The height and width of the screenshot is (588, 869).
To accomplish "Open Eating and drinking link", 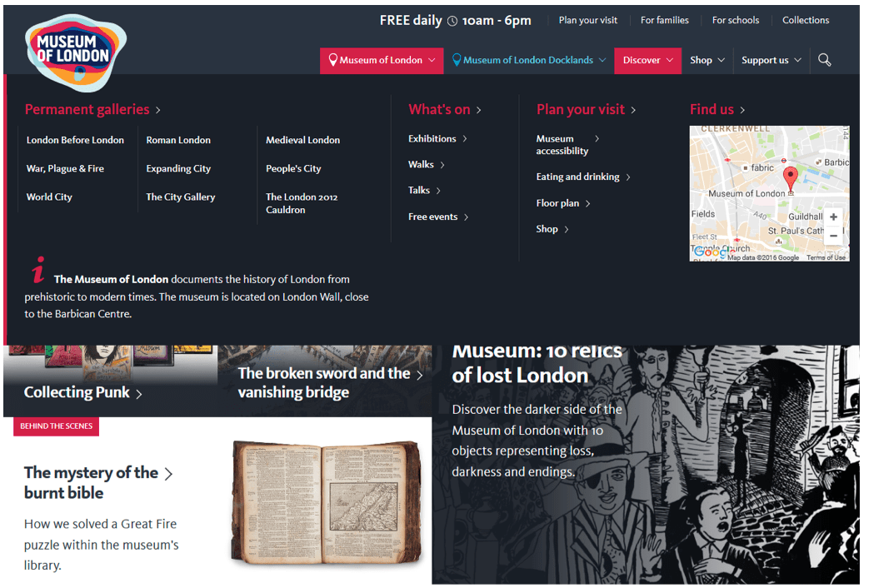I will coord(578,177).
